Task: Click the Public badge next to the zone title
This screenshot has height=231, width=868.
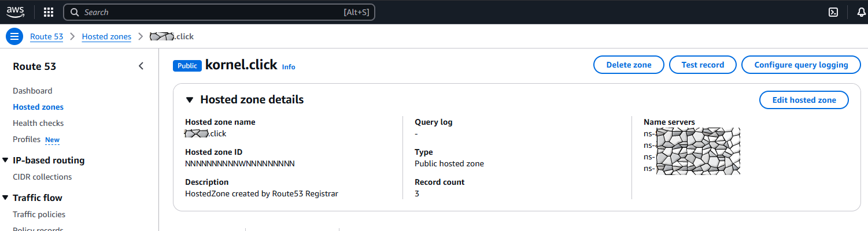Action: (187, 65)
